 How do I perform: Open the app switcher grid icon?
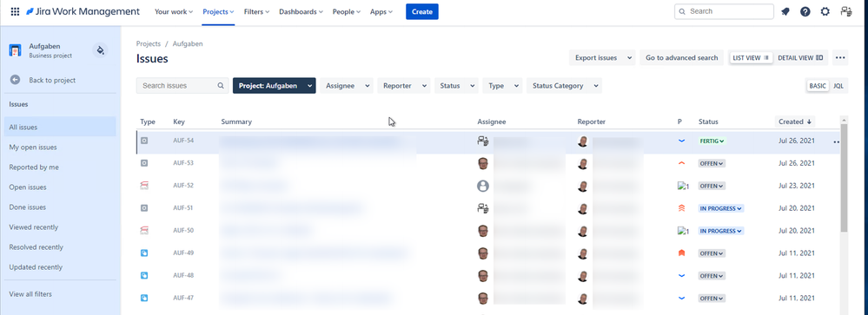pyautogui.click(x=15, y=11)
